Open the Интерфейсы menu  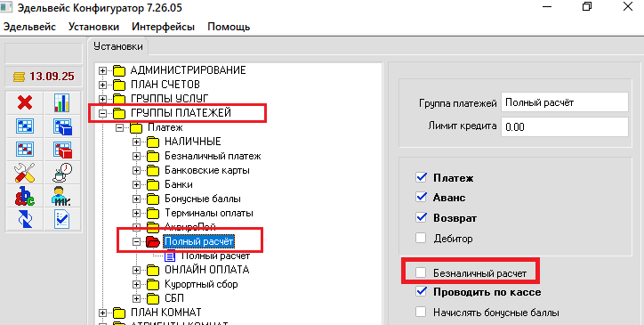(163, 27)
